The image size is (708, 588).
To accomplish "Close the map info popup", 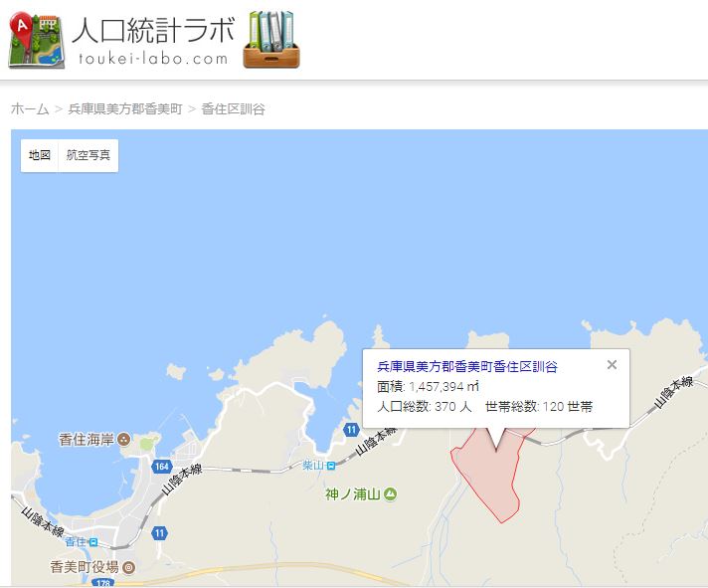I will coord(612,365).
